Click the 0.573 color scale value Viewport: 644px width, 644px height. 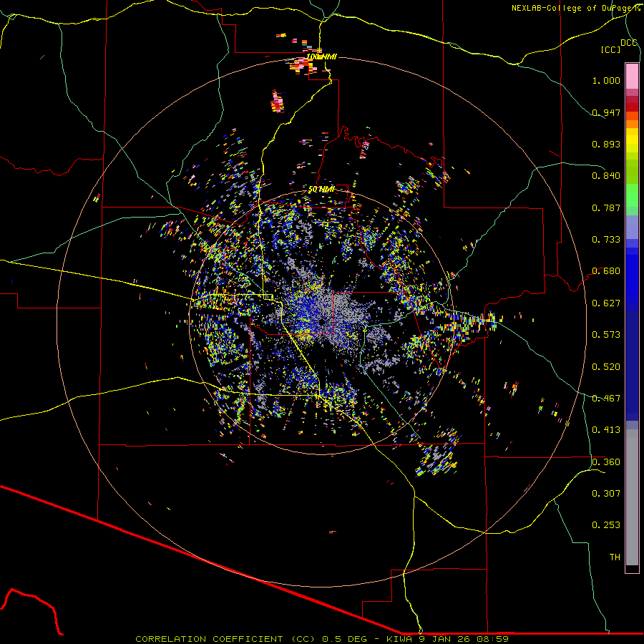coord(606,334)
